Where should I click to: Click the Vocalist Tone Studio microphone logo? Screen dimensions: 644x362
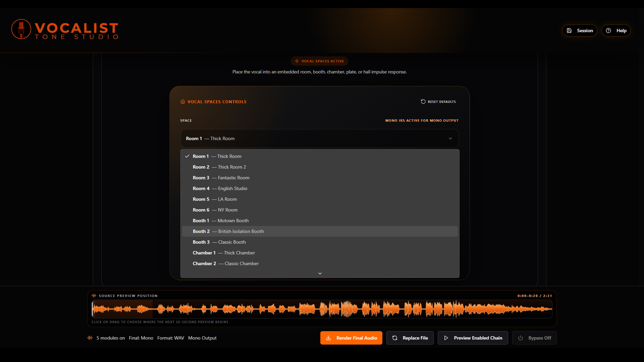pos(21,29)
